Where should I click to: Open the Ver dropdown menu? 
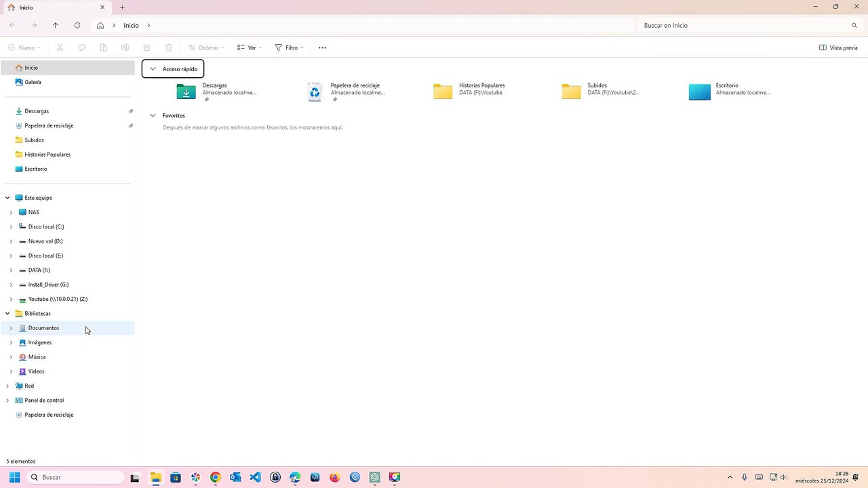tap(250, 47)
